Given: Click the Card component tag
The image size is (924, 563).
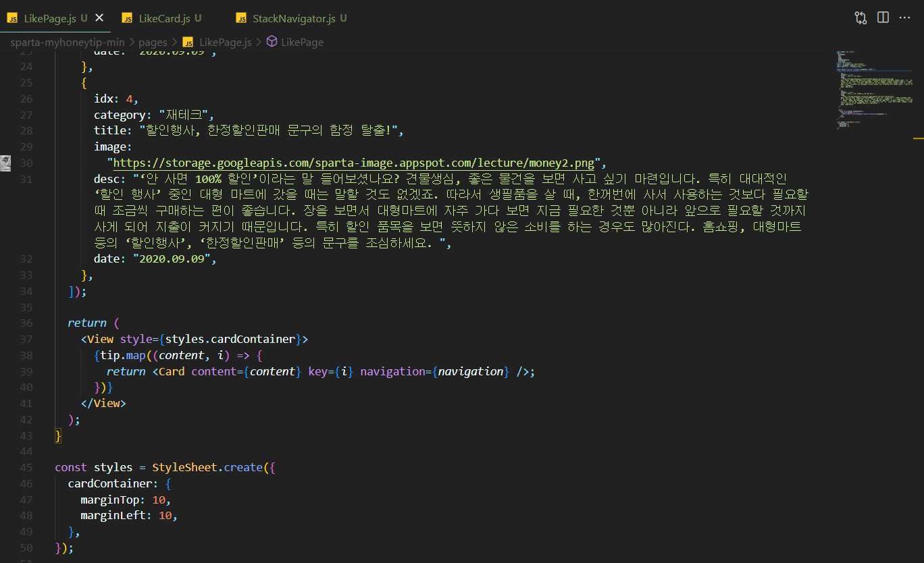Looking at the screenshot, I should pos(172,371).
